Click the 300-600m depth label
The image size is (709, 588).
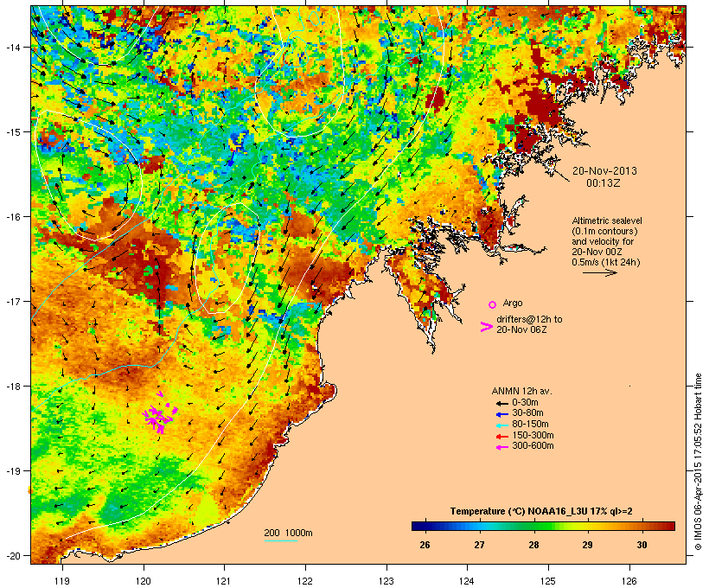point(533,446)
